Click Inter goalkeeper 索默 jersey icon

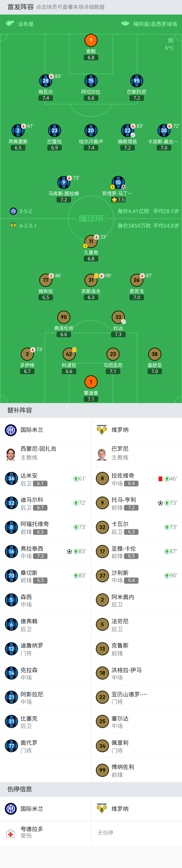click(91, 41)
